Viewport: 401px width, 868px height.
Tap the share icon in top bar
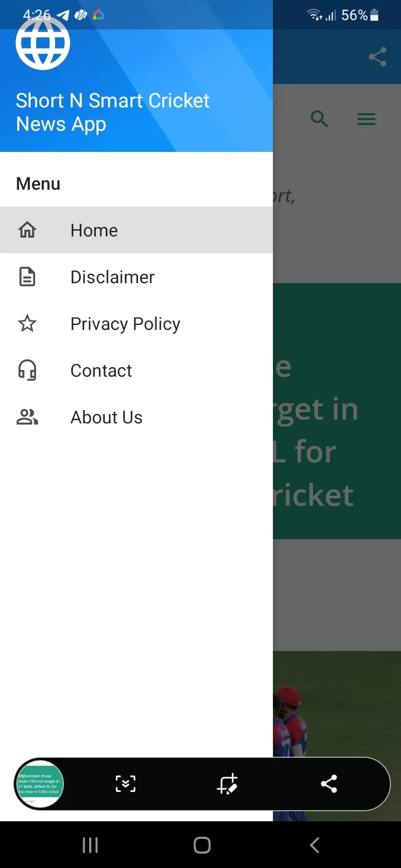tap(378, 57)
